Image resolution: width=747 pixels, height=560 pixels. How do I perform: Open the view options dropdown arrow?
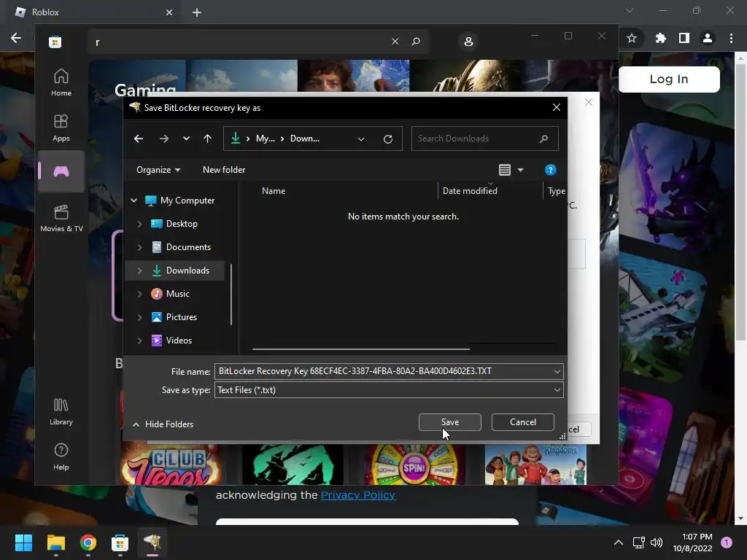[x=521, y=170]
